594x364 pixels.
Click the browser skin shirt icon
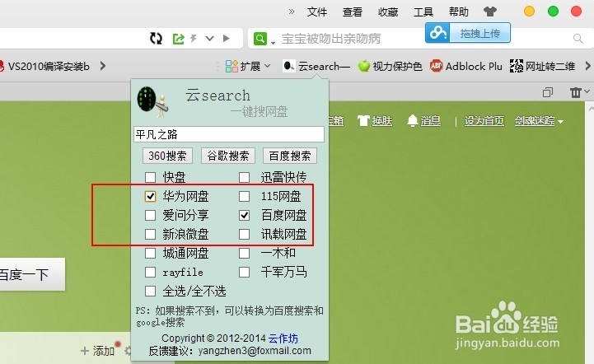pos(490,12)
